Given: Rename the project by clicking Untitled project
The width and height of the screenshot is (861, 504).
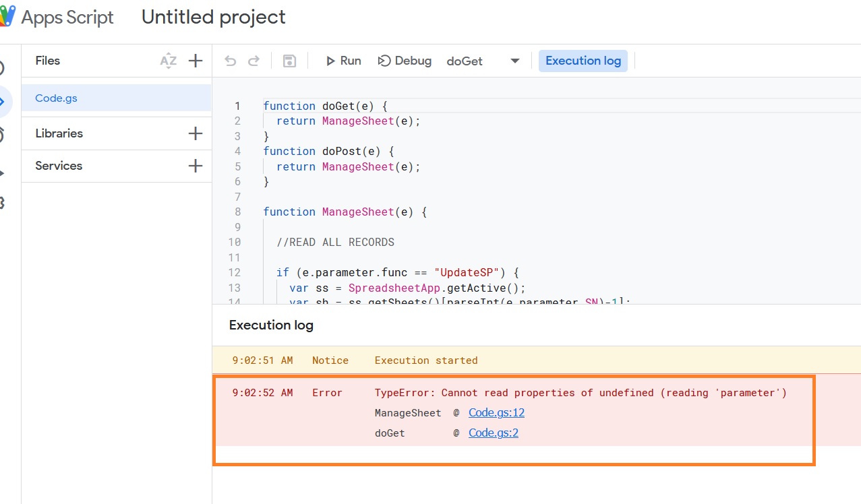Looking at the screenshot, I should pos(213,18).
